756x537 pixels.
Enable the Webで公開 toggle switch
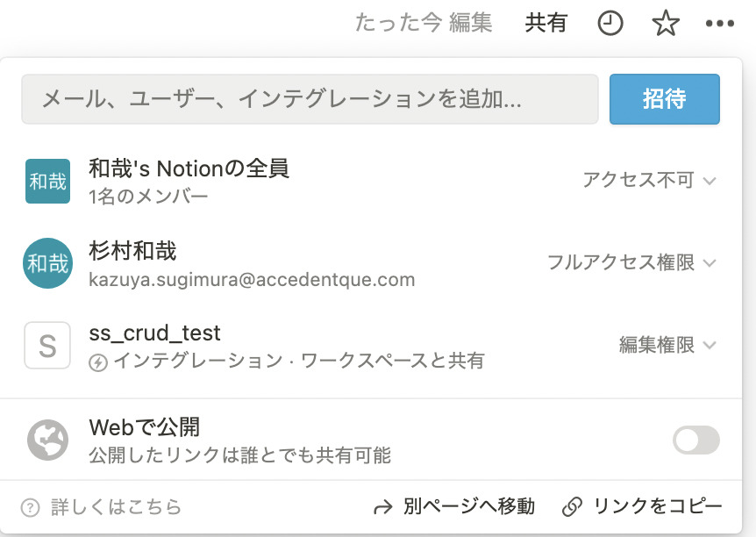click(696, 440)
